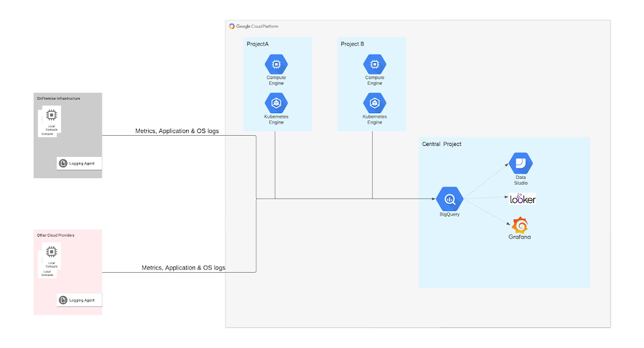Click the Project B title label
Image resolution: width=644 pixels, height=348 pixels.
(x=352, y=44)
